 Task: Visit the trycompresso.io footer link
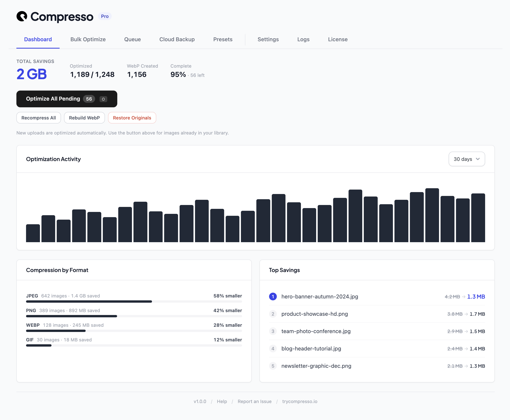(300, 401)
